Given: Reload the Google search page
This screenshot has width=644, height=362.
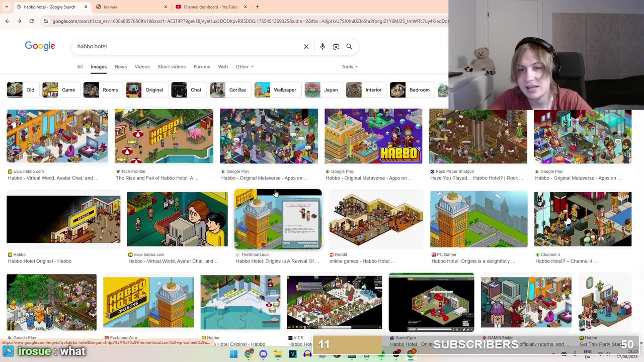Looking at the screenshot, I should tap(31, 21).
